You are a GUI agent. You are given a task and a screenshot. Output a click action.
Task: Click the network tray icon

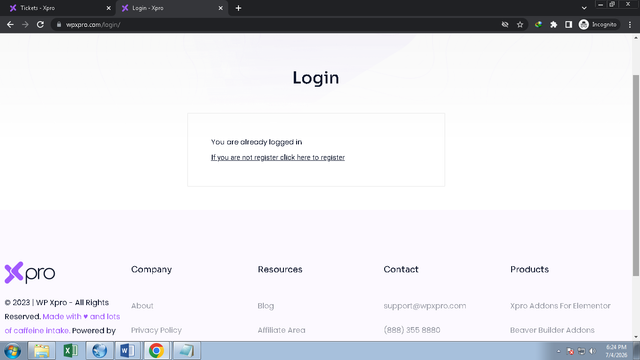click(582, 351)
